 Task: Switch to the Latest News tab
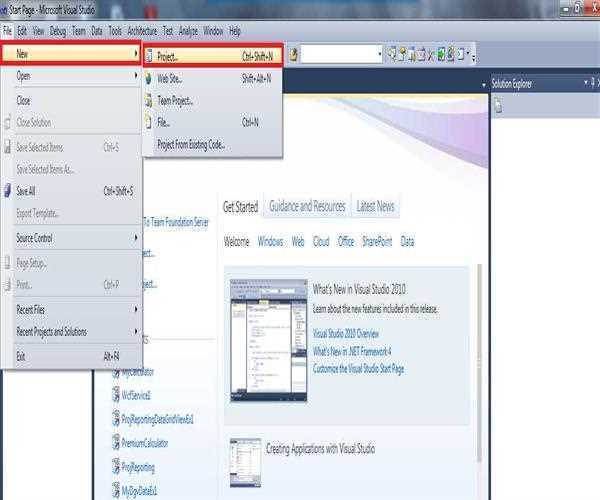click(x=376, y=207)
